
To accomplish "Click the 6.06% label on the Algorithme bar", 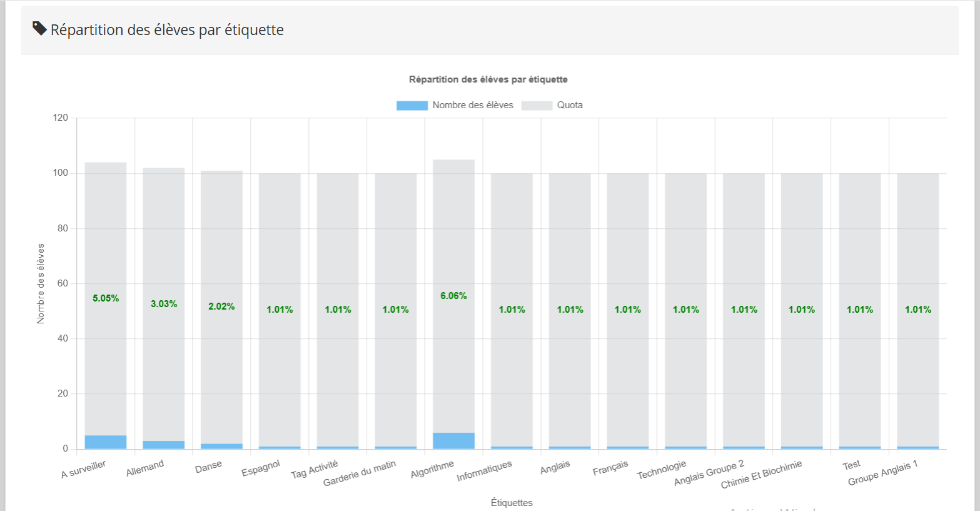I will point(453,296).
